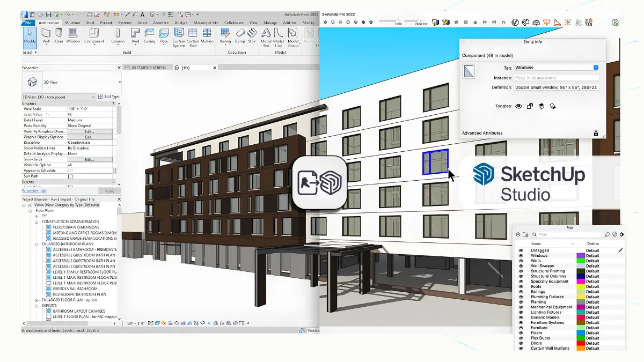Image resolution: width=644 pixels, height=362 pixels.
Task: Click the Doors tag red color swatch
Action: (580, 343)
